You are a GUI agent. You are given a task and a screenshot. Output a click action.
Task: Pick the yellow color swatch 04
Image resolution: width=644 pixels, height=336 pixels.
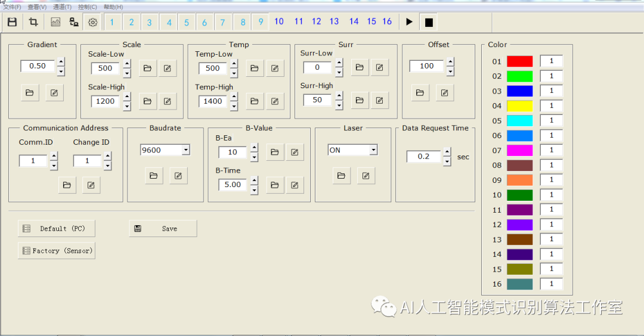(519, 106)
